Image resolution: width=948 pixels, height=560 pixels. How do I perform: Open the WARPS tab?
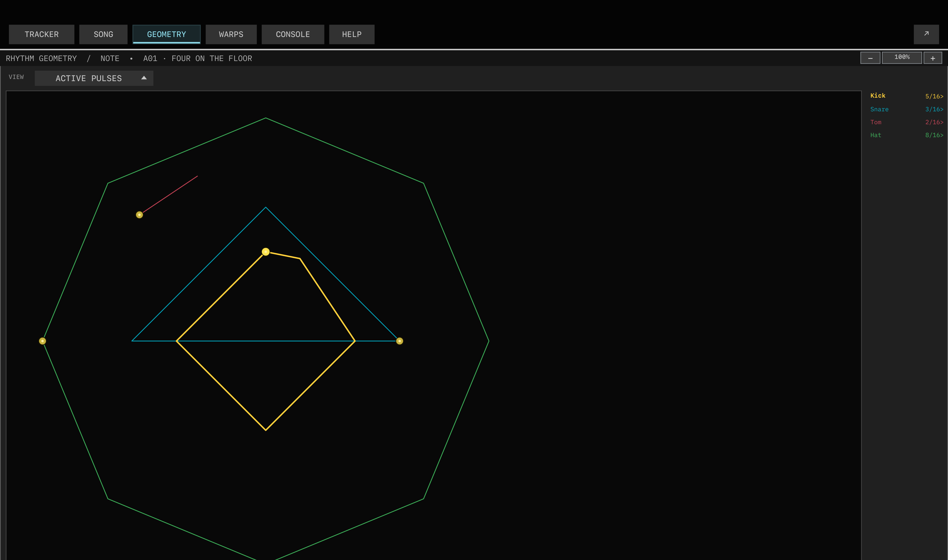pyautogui.click(x=231, y=34)
